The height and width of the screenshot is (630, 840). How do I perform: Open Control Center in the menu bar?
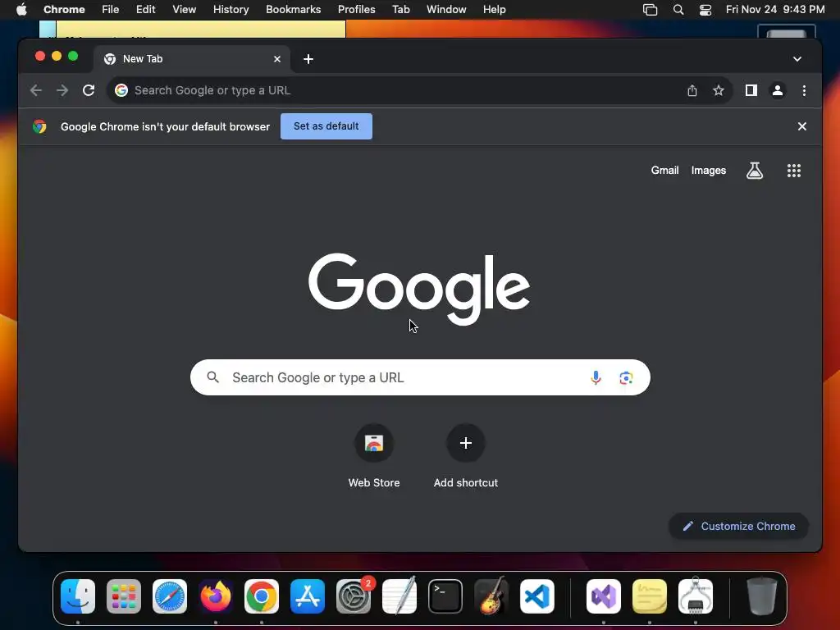click(x=705, y=10)
